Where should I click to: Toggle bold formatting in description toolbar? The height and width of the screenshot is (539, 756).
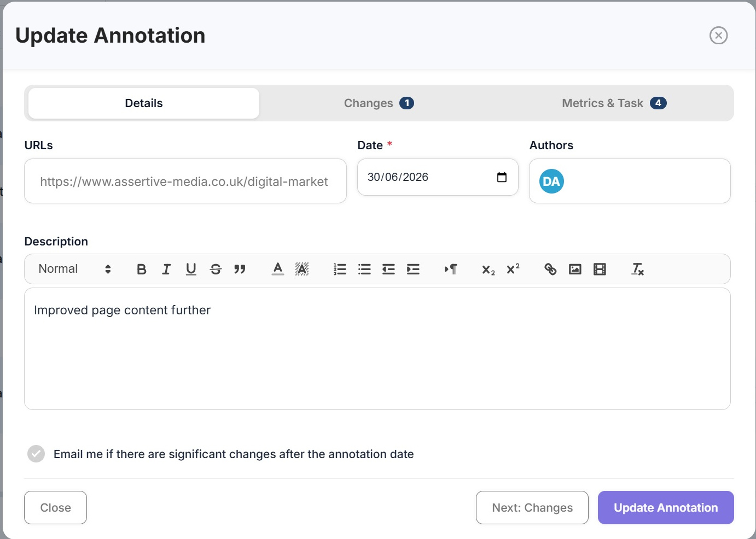tap(142, 269)
